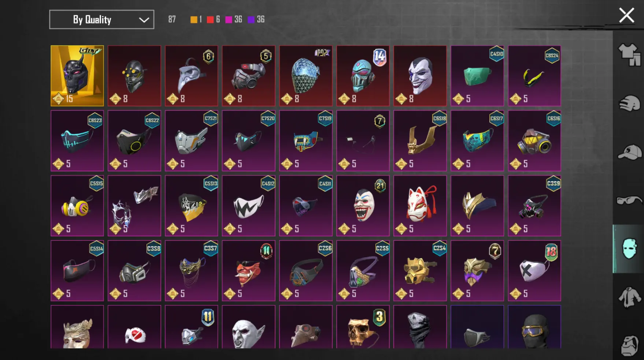Filter by orange quality swatch

[x=194, y=19]
